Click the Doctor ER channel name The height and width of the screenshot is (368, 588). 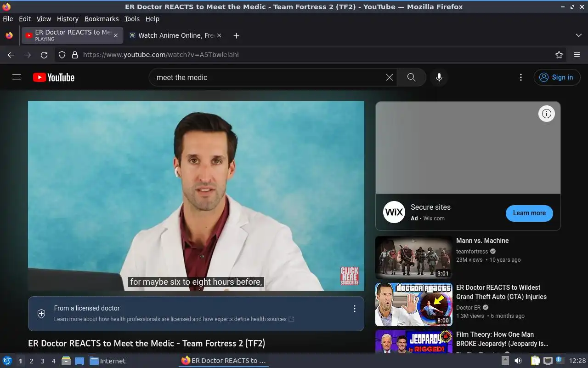click(468, 307)
